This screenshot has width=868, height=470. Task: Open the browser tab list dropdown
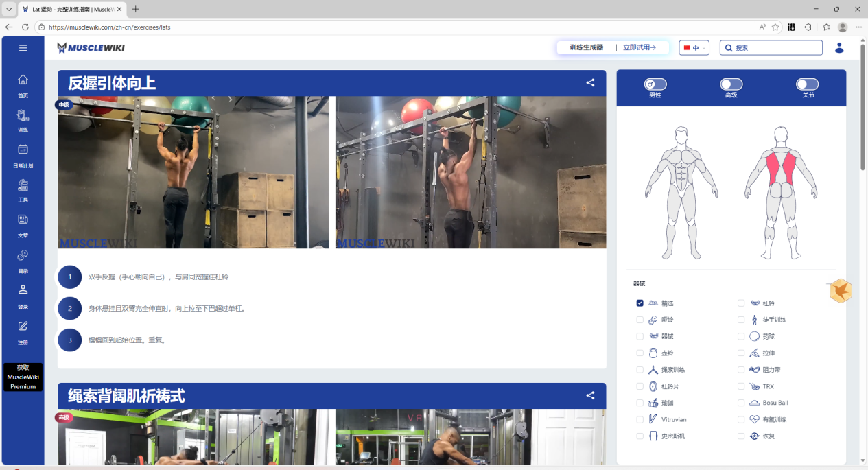tap(8, 9)
